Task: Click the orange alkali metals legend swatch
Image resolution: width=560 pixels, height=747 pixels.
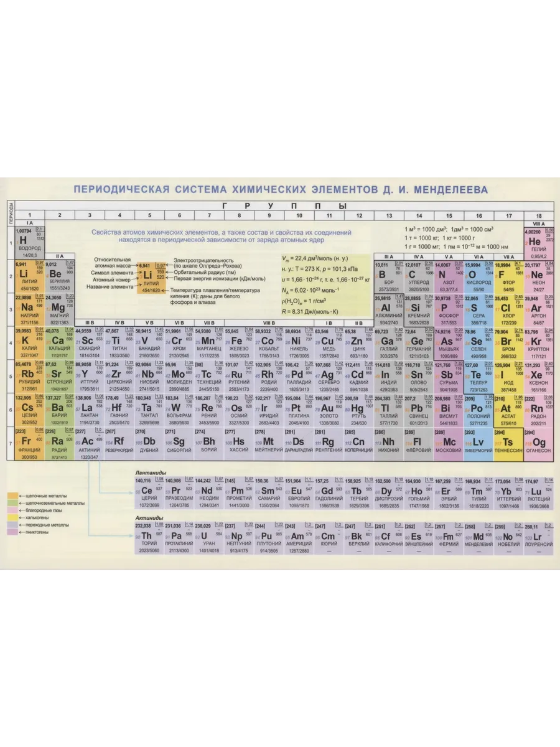Action: tap(13, 495)
